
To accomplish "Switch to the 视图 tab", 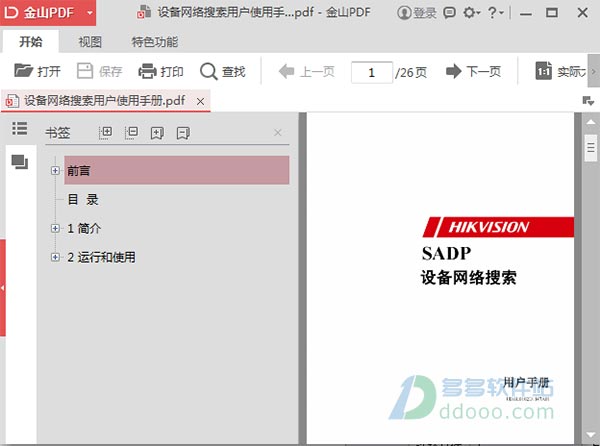I will tap(90, 42).
